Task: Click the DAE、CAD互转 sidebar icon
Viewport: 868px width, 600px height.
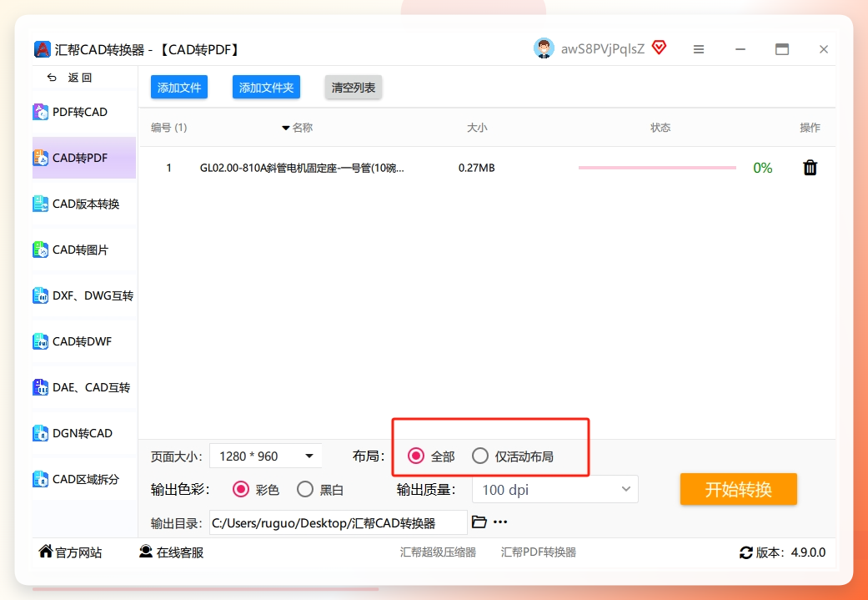Action: [x=41, y=387]
